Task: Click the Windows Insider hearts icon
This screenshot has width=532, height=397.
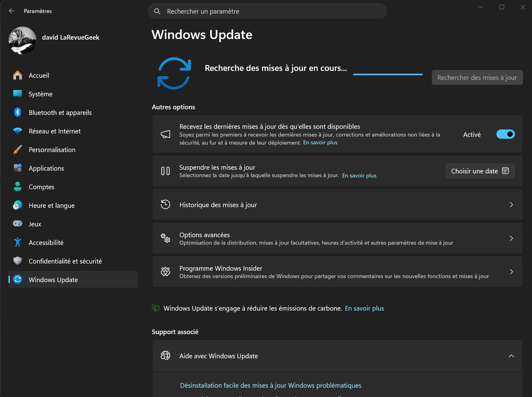Action: 165,272
